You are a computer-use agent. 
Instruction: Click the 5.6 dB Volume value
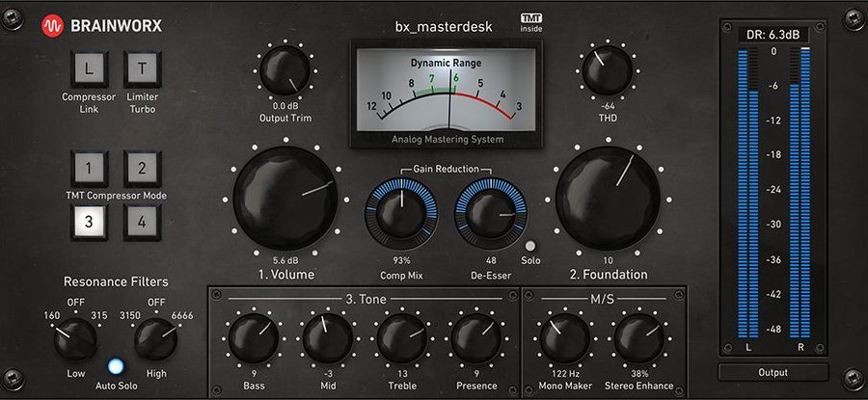coord(285,260)
